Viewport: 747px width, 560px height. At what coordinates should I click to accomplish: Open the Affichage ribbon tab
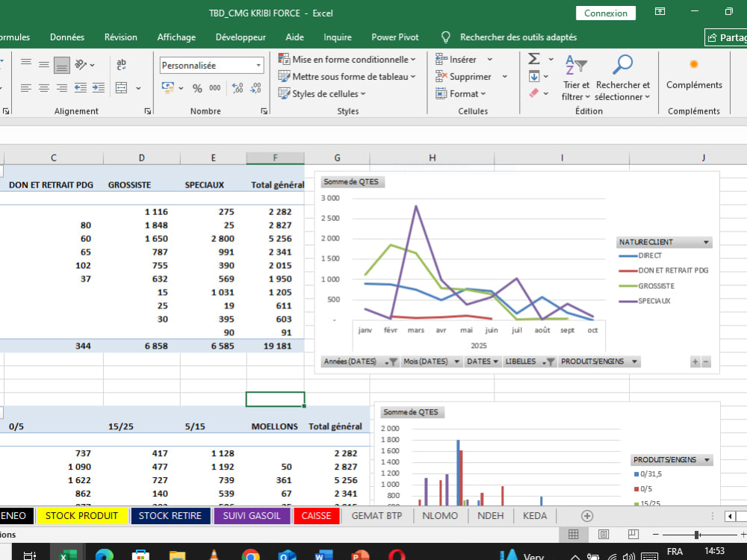[176, 37]
